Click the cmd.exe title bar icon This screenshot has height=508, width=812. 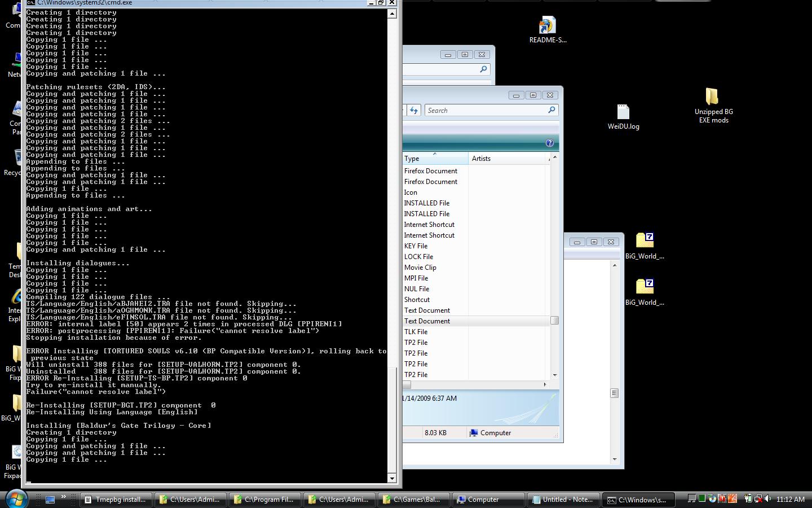(31, 2)
